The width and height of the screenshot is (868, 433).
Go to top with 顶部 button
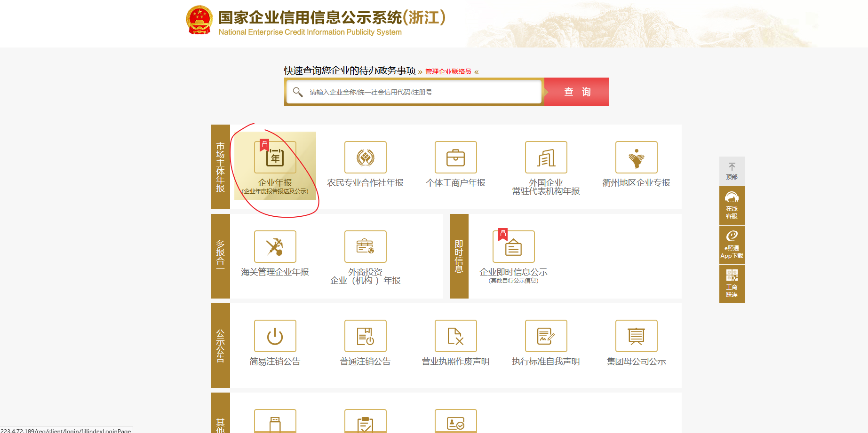(x=732, y=171)
